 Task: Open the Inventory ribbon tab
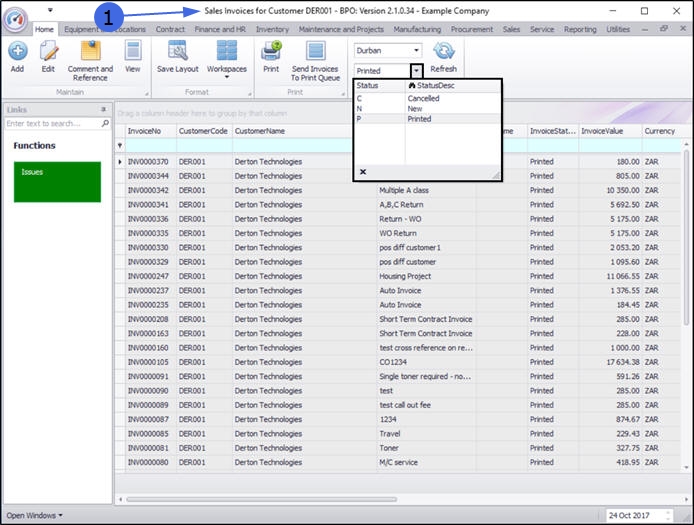tap(272, 29)
